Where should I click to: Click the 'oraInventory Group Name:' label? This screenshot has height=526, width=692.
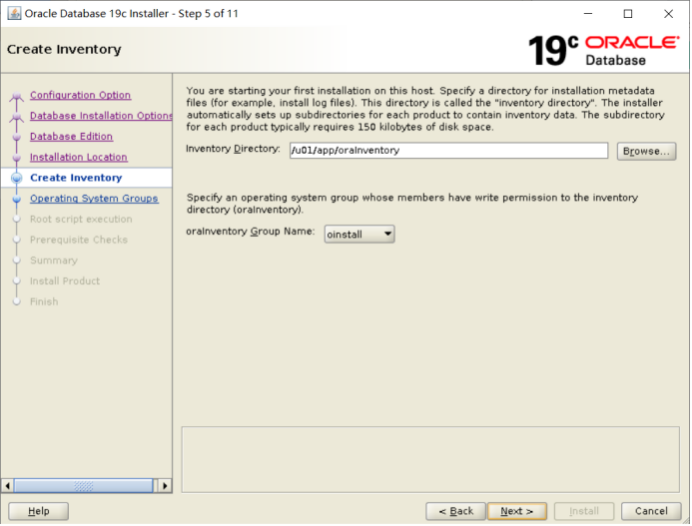coord(250,231)
